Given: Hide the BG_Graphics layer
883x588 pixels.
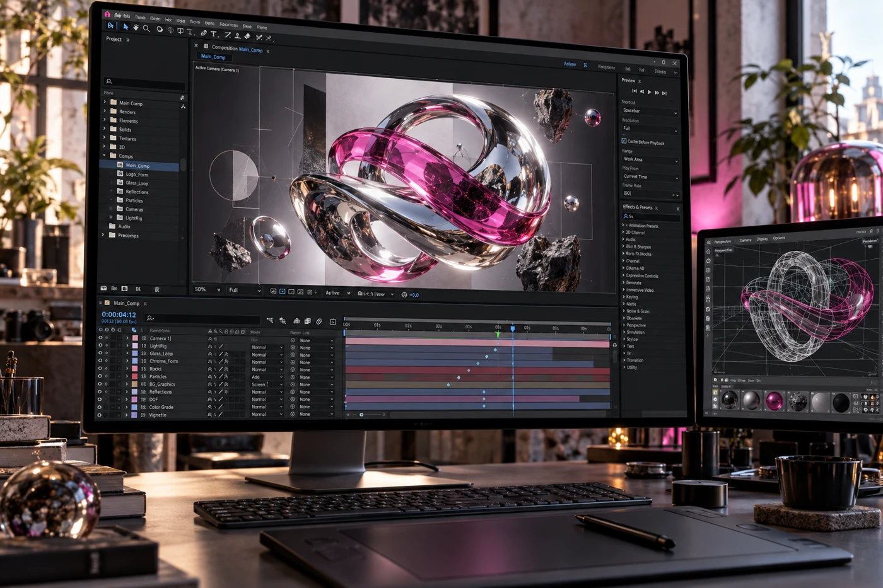Looking at the screenshot, I should coord(100,384).
